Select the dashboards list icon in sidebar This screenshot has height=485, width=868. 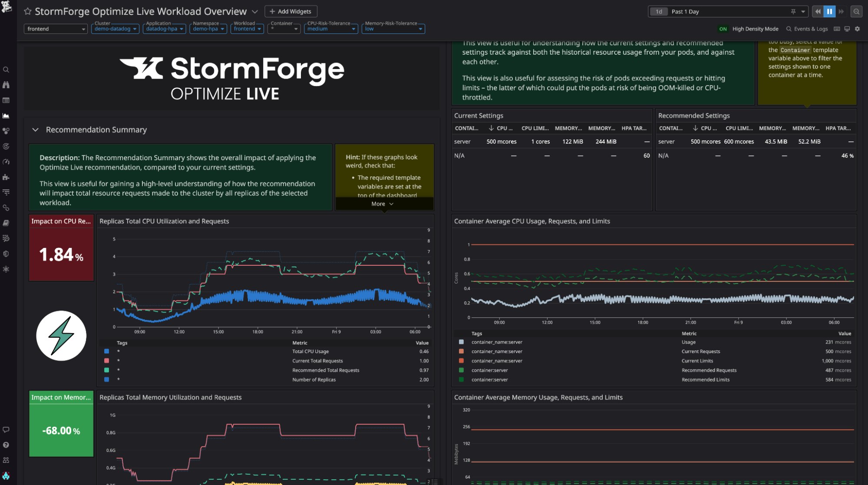tap(6, 100)
